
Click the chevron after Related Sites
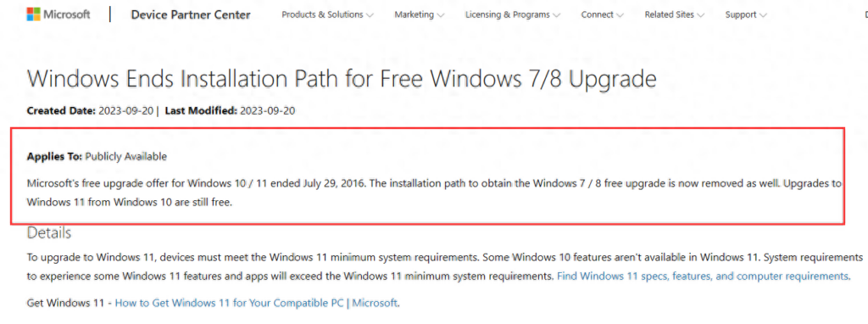coord(701,15)
